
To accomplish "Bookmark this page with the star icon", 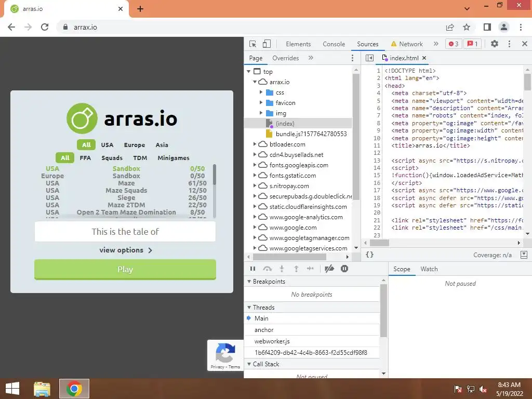I will (467, 27).
